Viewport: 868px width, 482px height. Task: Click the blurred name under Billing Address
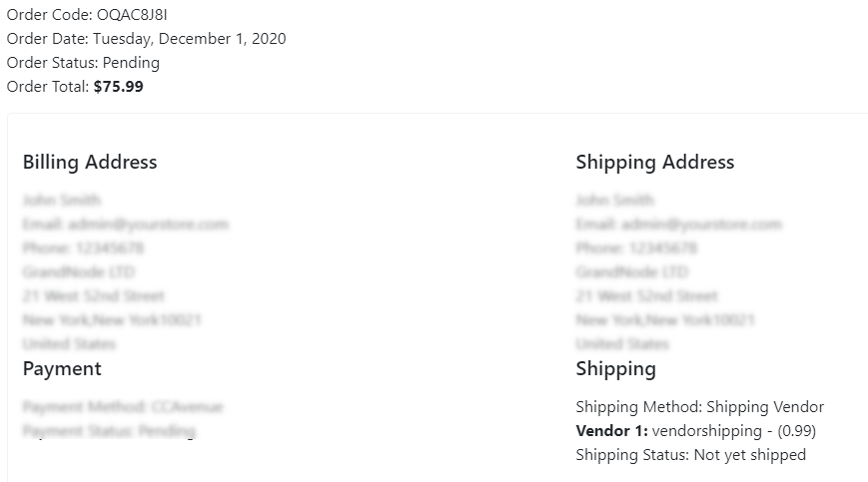(x=62, y=201)
